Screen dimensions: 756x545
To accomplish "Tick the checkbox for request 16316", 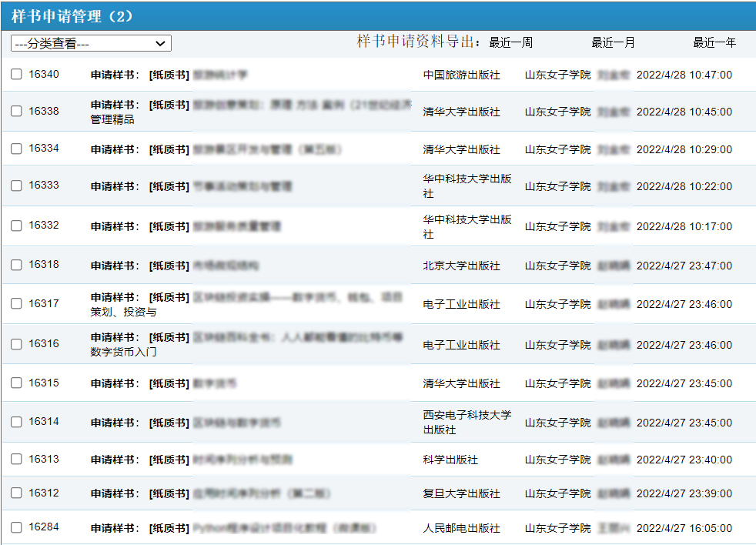I will tap(16, 344).
